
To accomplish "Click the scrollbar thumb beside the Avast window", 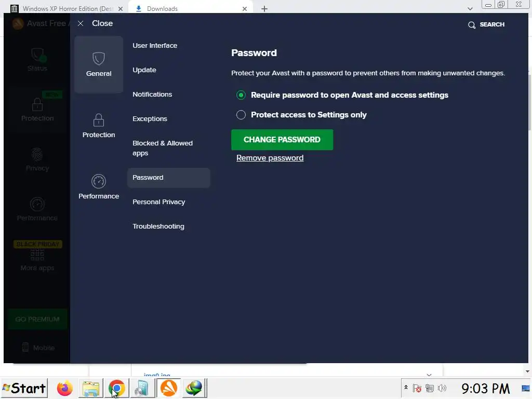I will [x=529, y=102].
